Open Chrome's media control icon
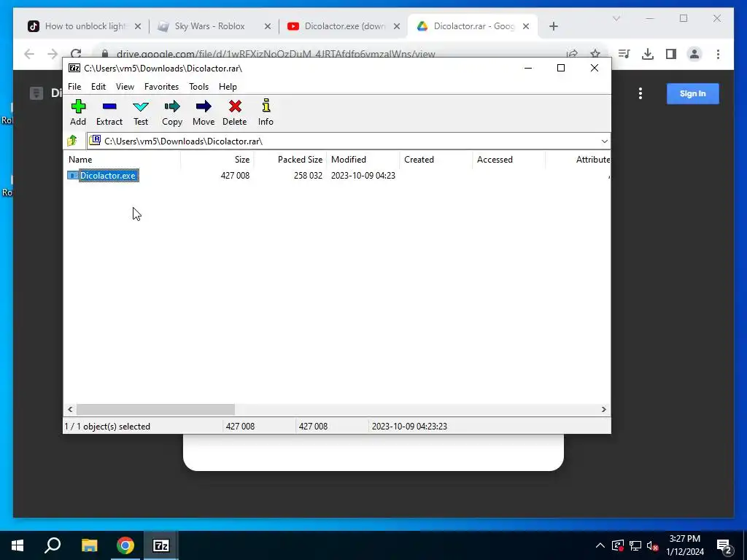This screenshot has width=747, height=560. (x=624, y=54)
